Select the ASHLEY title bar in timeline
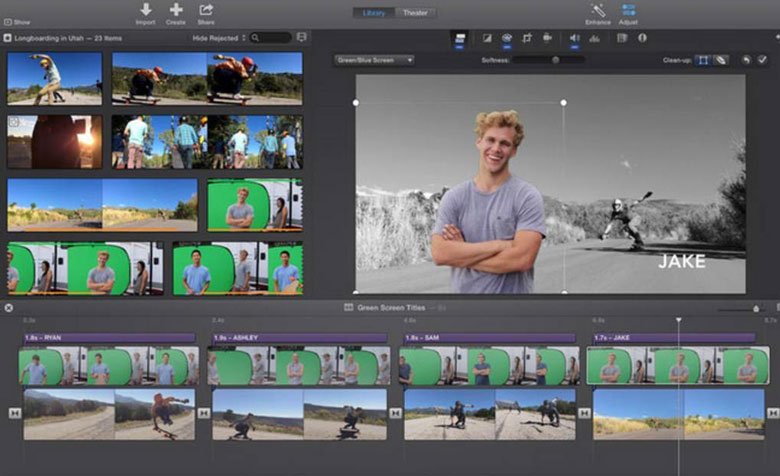Image resolution: width=780 pixels, height=476 pixels. click(300, 338)
